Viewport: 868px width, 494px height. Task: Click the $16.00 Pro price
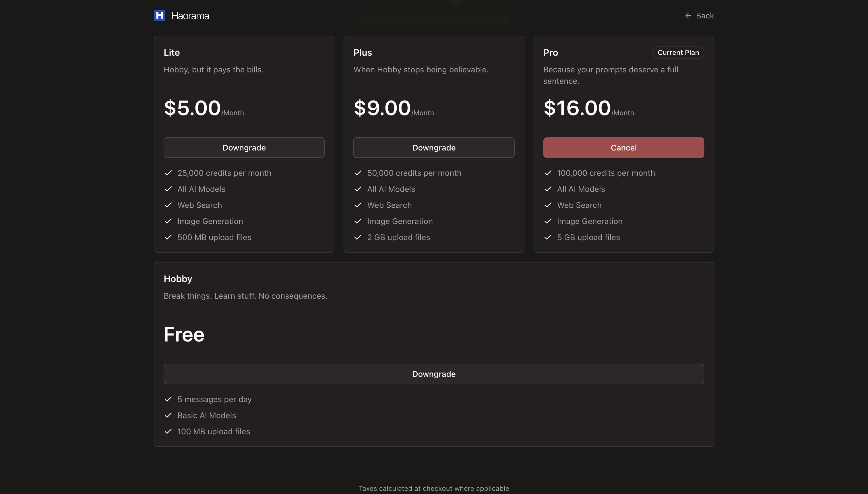click(x=577, y=108)
